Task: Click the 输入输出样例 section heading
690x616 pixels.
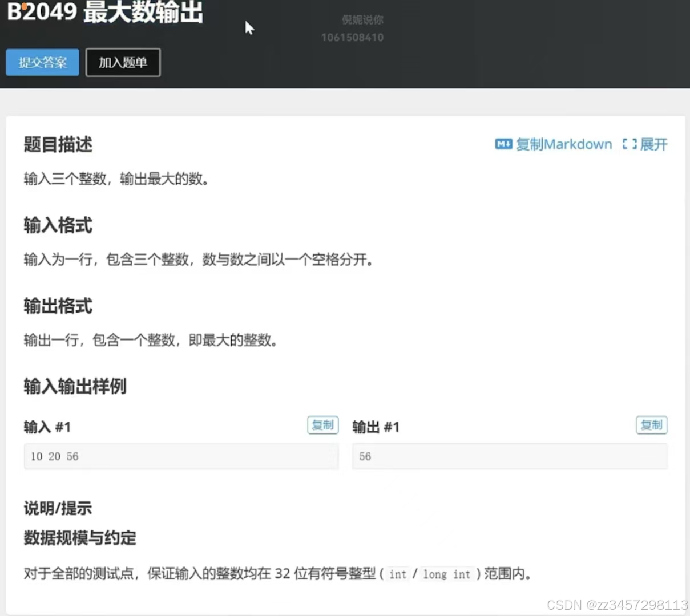Action: pos(75,387)
